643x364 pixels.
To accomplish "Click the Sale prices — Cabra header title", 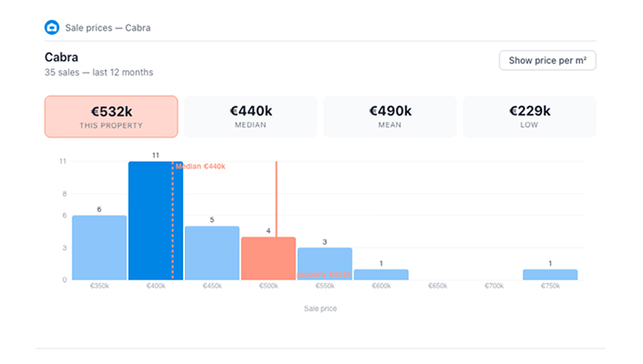I will pyautogui.click(x=108, y=27).
